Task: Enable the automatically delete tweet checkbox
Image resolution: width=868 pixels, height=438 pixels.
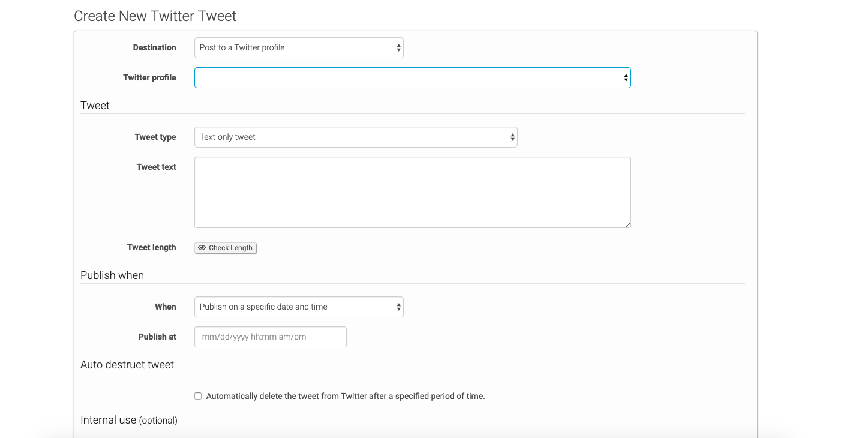Action: tap(198, 396)
